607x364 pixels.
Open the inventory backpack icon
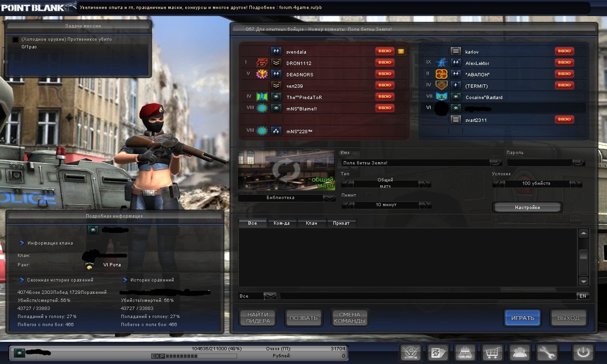465,353
